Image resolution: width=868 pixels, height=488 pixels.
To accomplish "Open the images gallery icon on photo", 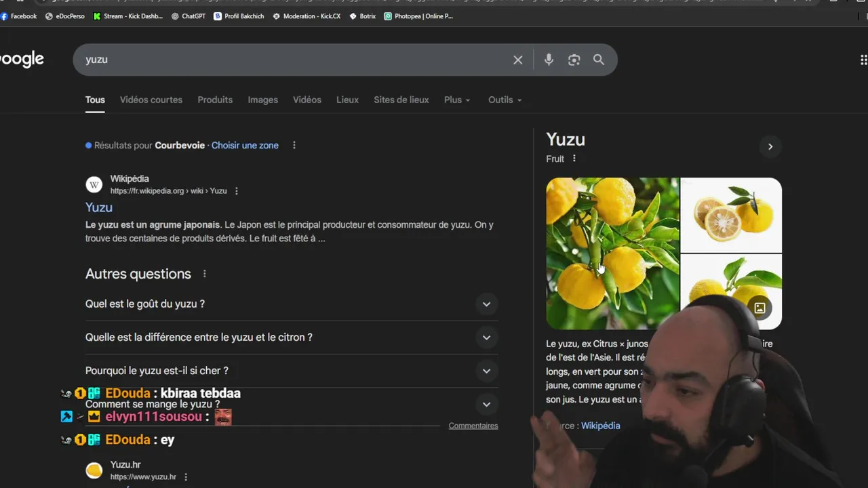I will [x=759, y=308].
